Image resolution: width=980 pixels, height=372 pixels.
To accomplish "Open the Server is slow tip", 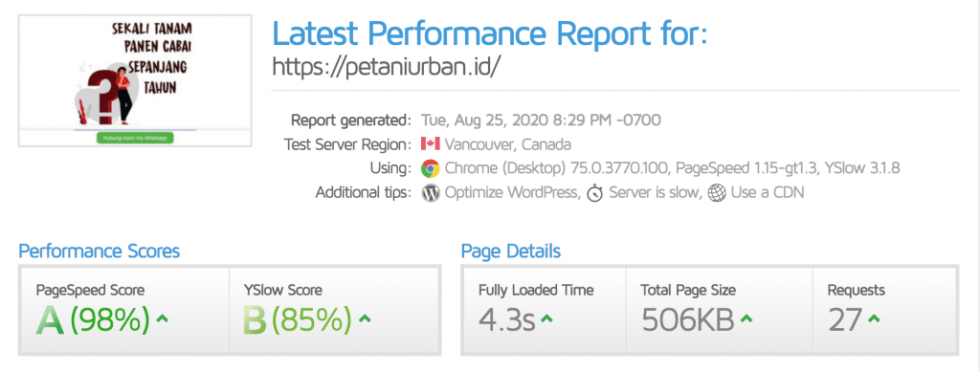I will pyautogui.click(x=653, y=193).
